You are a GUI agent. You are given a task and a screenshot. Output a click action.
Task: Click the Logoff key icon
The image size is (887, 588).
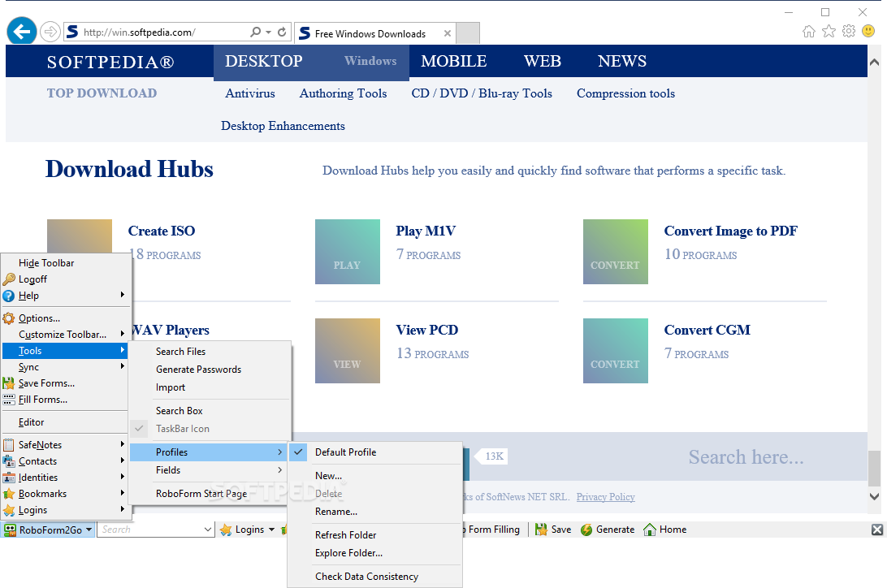9,279
